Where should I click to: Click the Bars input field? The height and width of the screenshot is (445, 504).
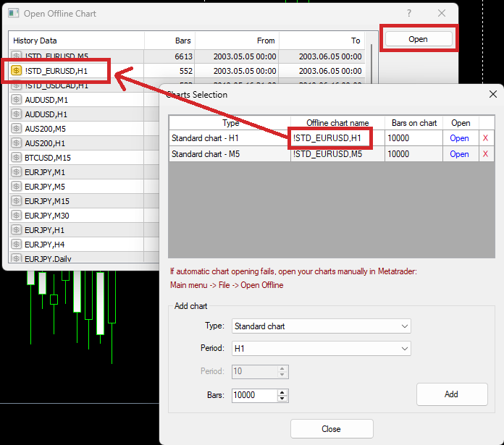point(253,396)
